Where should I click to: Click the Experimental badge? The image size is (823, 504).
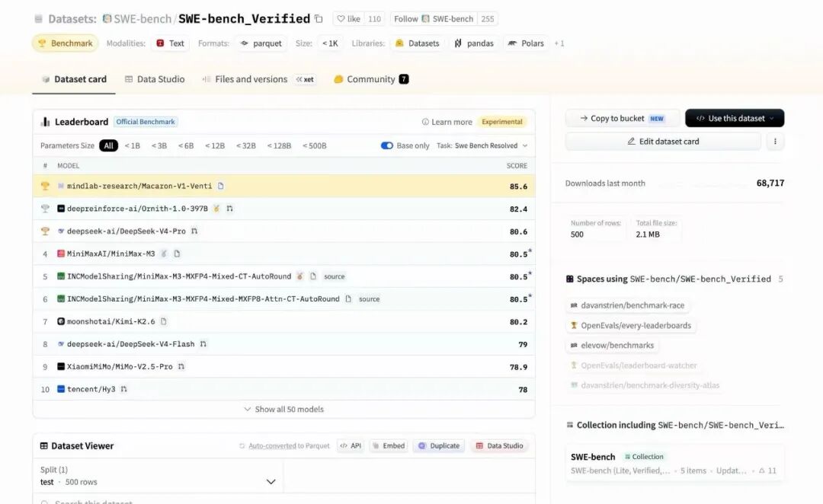[x=501, y=122]
